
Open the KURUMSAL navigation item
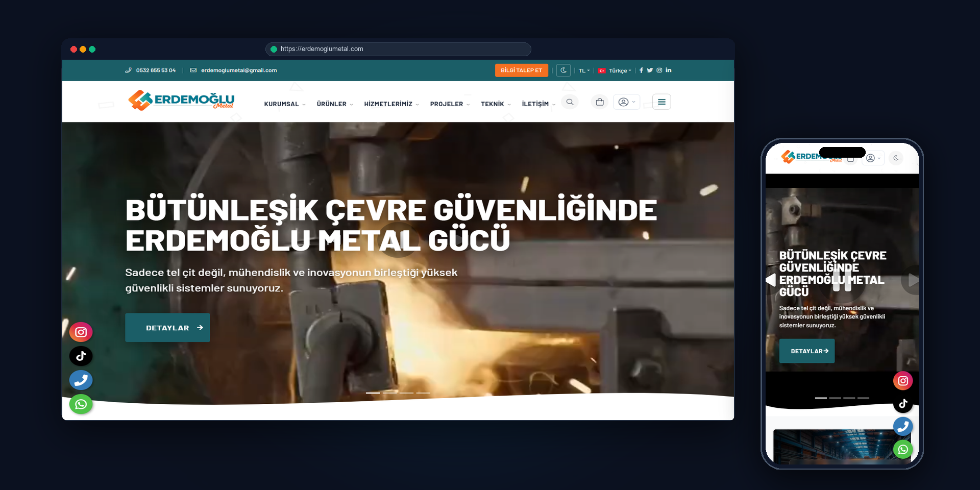click(x=281, y=104)
